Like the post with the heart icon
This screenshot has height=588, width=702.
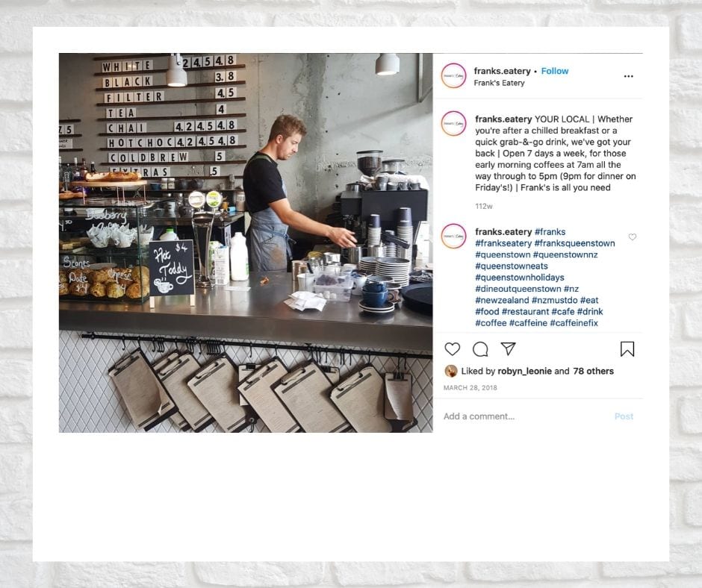[452, 349]
